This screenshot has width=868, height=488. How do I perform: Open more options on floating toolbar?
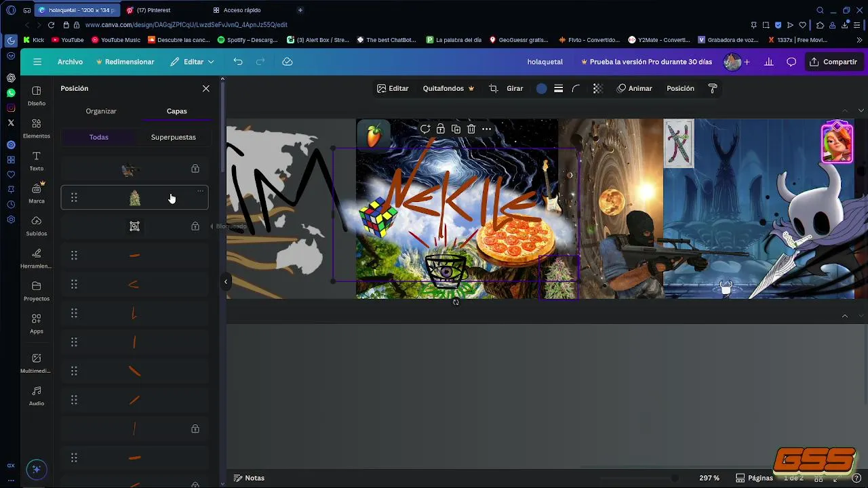coord(487,129)
